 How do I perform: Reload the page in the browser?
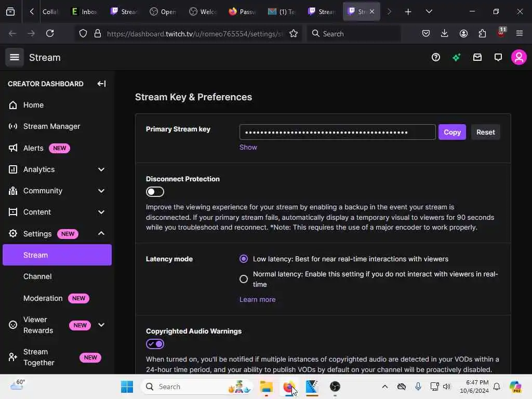tap(50, 33)
